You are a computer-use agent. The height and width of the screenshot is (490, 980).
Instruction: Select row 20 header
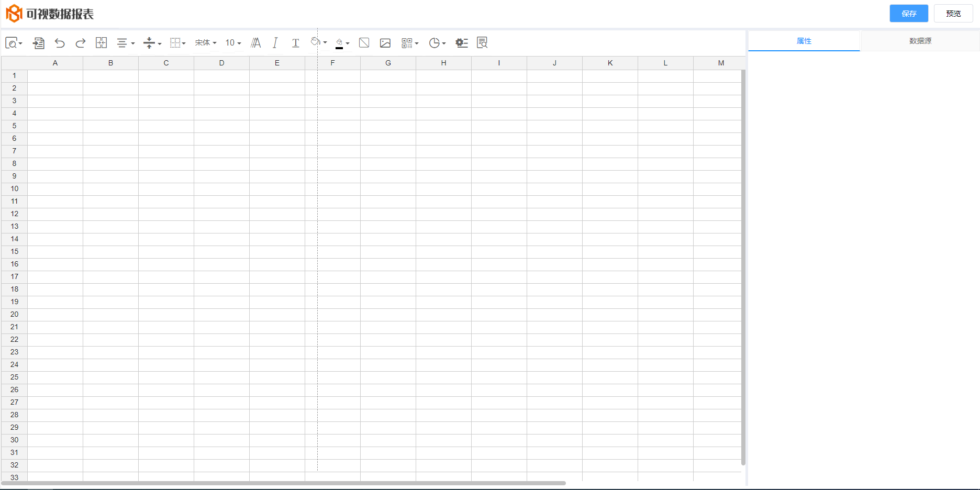14,315
